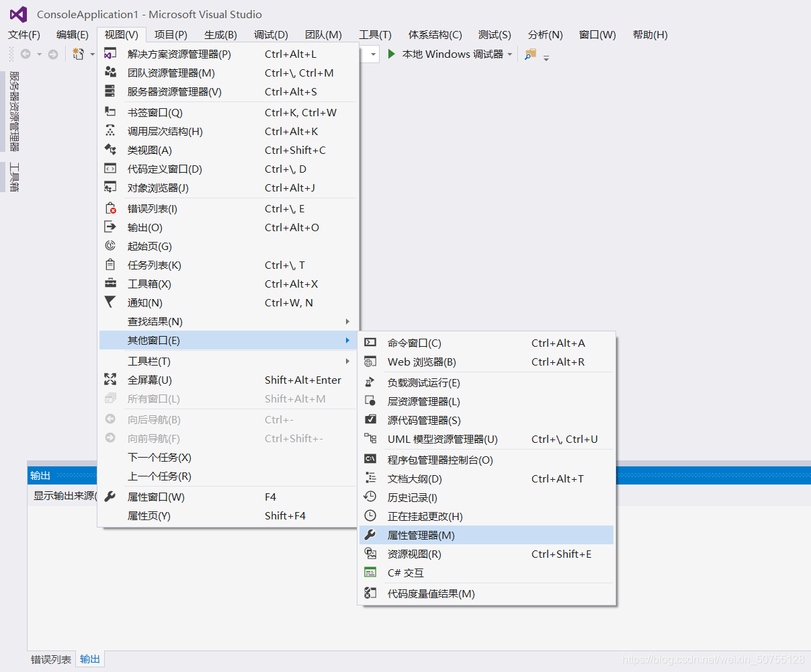Choose Document Outline from submenu
811x672 pixels.
487,478
